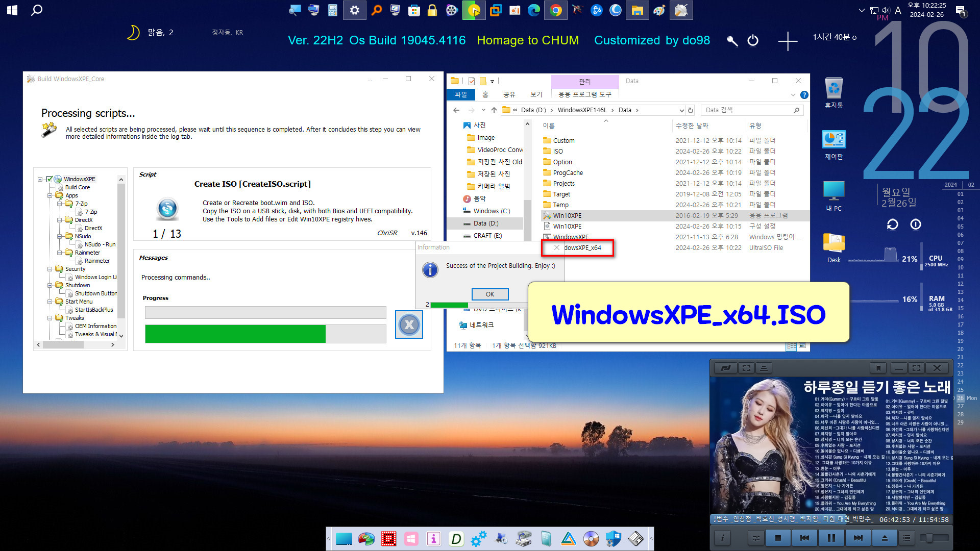Open the 보기 tab in Explorer ribbon
Screen dimensions: 980x551
[x=536, y=94]
